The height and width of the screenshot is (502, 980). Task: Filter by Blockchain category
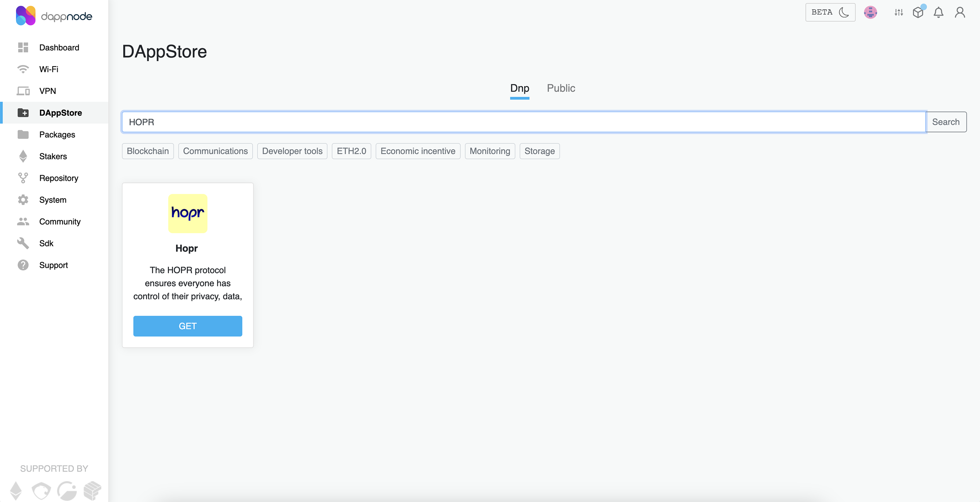[147, 151]
